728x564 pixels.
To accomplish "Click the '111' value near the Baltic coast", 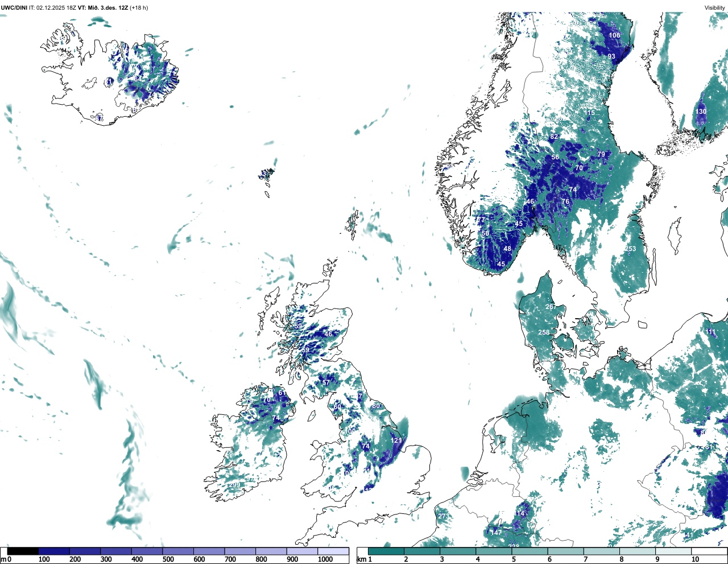I will pyautogui.click(x=711, y=332).
